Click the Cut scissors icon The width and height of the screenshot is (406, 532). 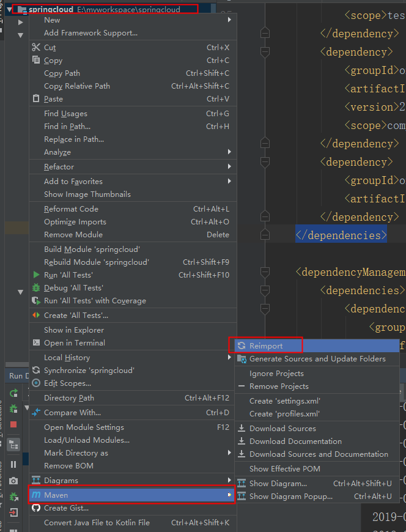click(x=36, y=47)
